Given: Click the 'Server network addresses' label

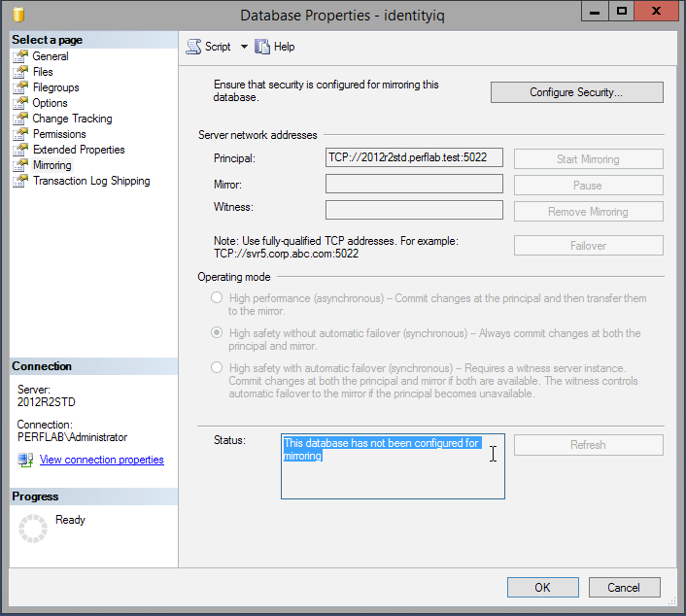Looking at the screenshot, I should pos(257,135).
